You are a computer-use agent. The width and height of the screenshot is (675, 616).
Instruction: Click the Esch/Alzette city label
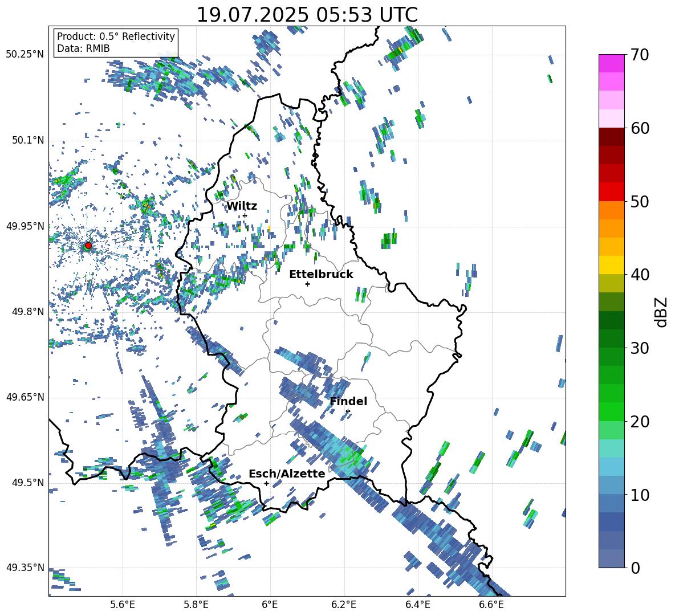tap(287, 474)
